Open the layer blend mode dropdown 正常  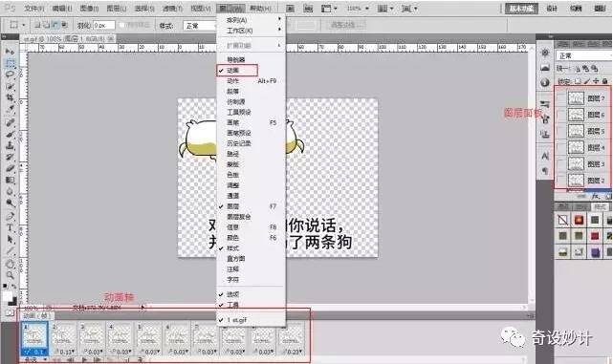(x=584, y=55)
